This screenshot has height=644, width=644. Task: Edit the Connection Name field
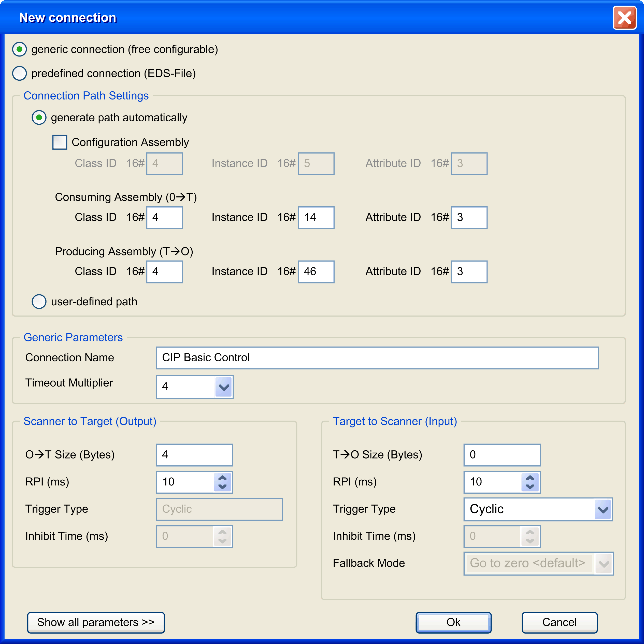click(377, 358)
